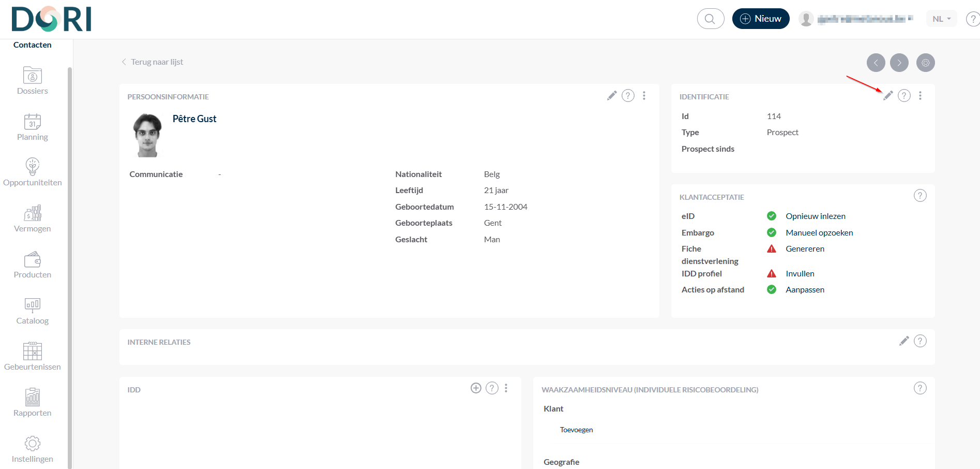Edit the Identificatie panel with pencil icon
Image resolution: width=980 pixels, height=469 pixels.
[x=888, y=96]
